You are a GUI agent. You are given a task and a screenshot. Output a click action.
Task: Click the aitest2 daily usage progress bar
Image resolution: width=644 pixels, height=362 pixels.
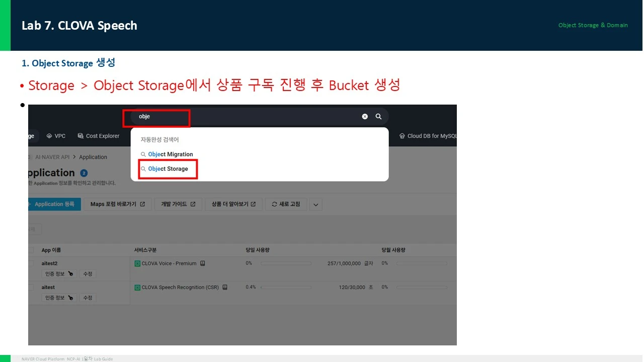coord(286,263)
